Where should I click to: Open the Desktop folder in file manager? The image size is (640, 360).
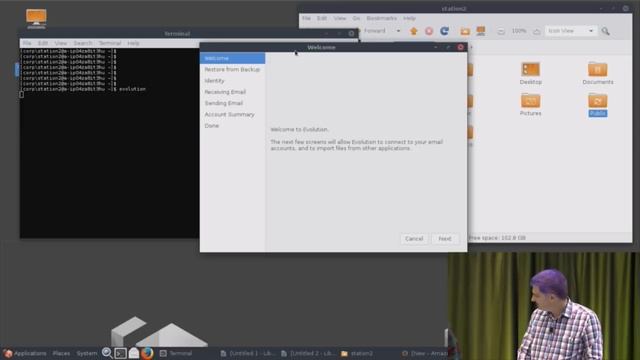(531, 73)
